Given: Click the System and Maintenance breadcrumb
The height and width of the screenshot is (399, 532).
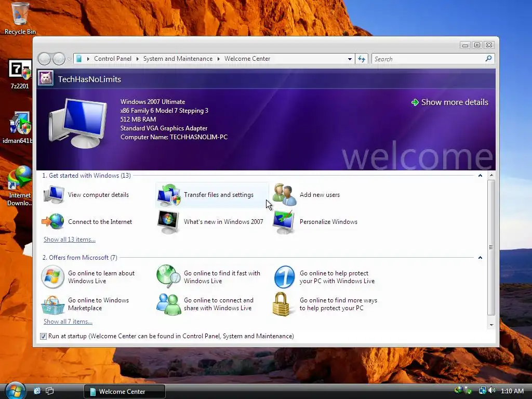Looking at the screenshot, I should pyautogui.click(x=178, y=59).
